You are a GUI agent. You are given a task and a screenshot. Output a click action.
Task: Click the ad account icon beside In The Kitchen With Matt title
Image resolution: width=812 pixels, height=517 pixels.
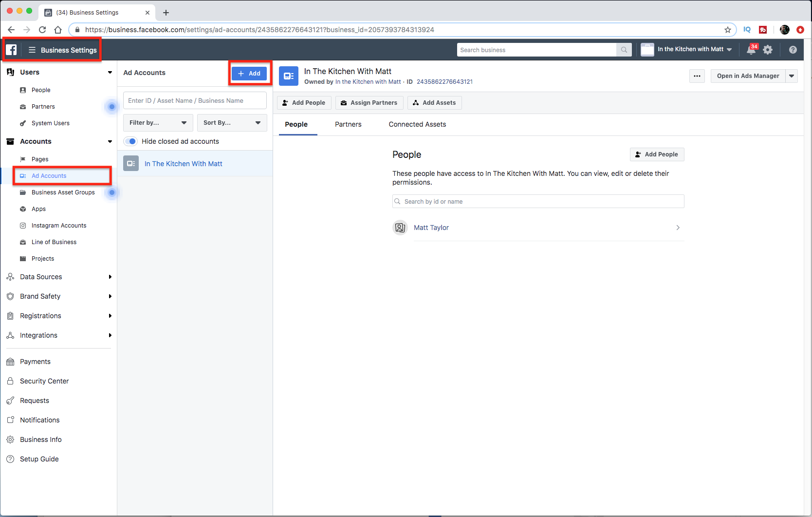click(289, 76)
